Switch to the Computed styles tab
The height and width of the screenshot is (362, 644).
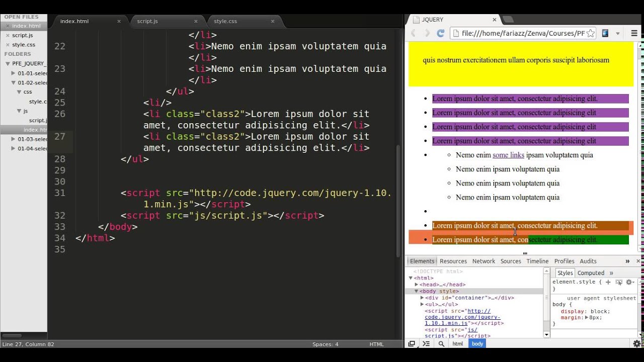591,273
